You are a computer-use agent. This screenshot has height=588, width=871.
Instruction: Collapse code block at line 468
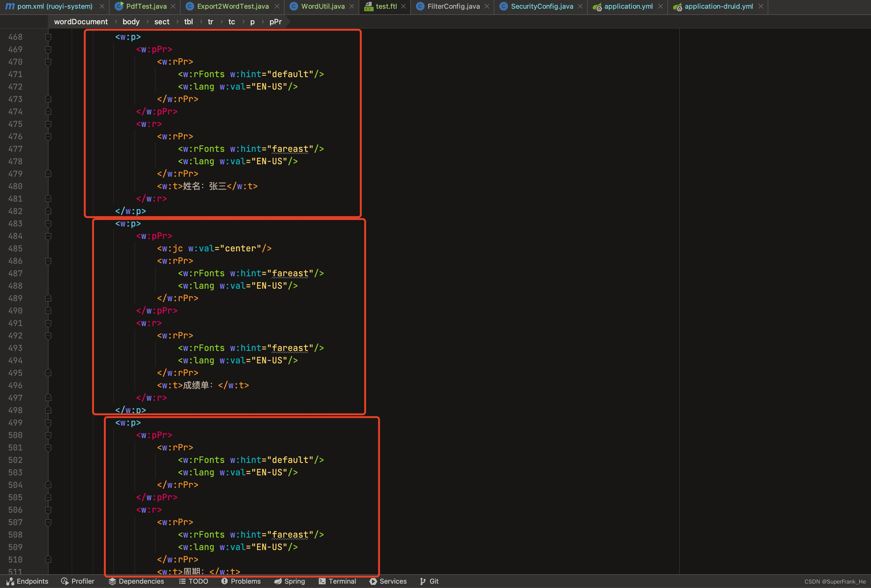pos(48,37)
